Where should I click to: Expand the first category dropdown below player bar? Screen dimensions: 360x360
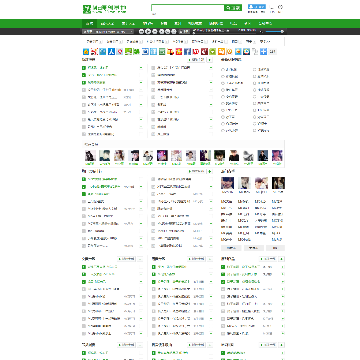[94, 42]
